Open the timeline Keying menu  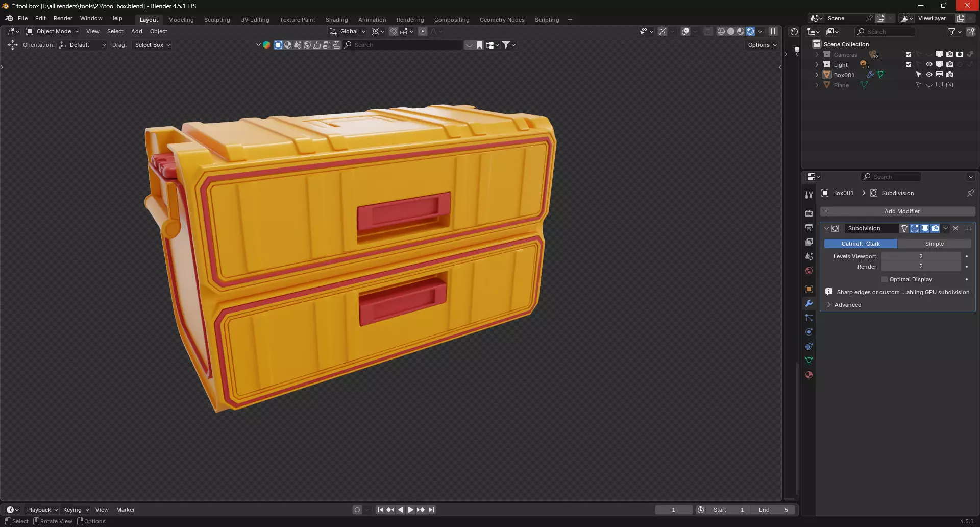click(76, 510)
